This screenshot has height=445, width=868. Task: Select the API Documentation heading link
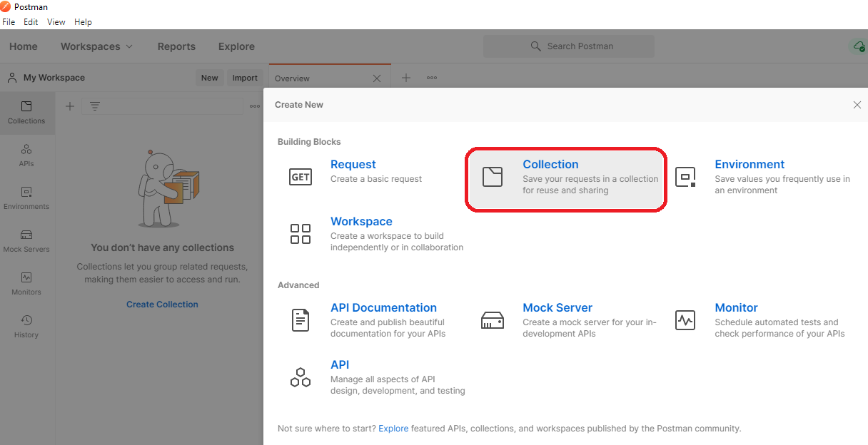click(383, 307)
